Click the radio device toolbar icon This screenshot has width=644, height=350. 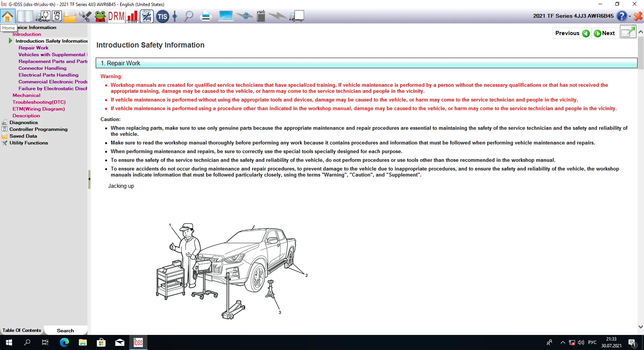point(261,16)
